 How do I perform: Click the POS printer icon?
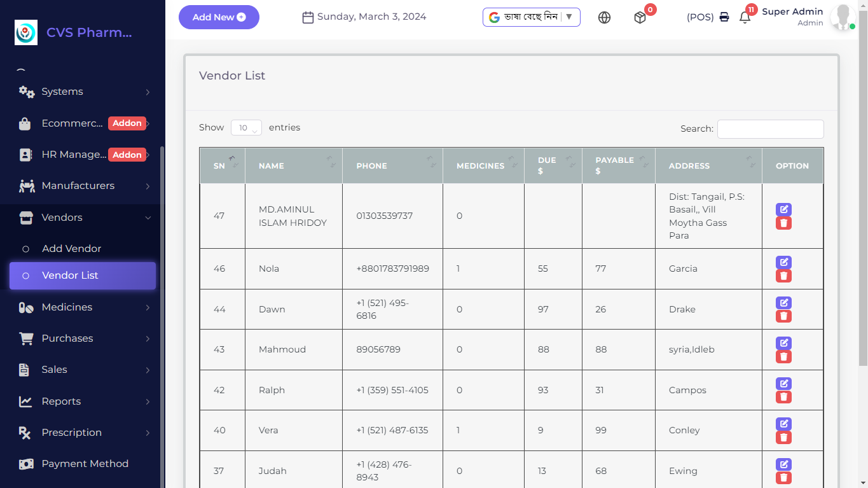point(724,17)
